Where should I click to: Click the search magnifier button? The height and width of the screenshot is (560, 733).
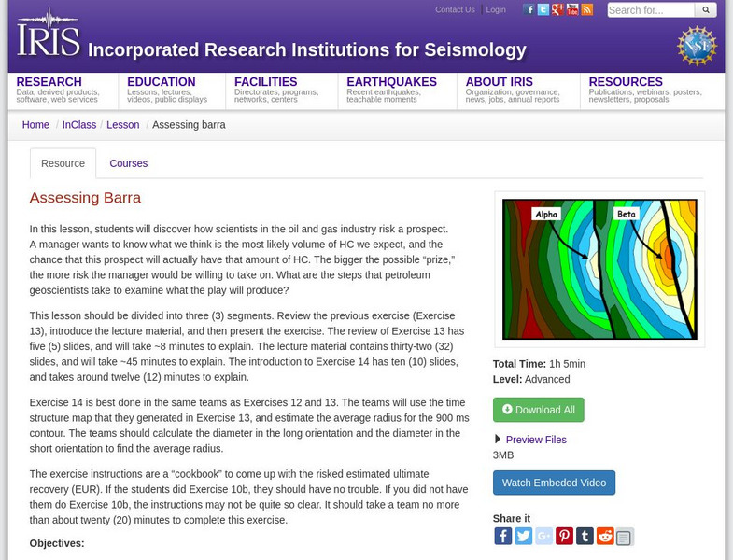706,10
